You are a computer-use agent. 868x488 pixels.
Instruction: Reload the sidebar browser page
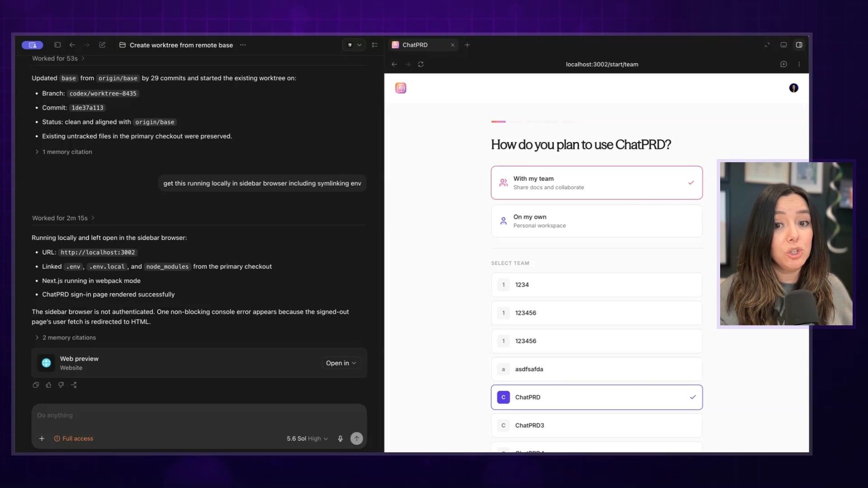pyautogui.click(x=421, y=64)
